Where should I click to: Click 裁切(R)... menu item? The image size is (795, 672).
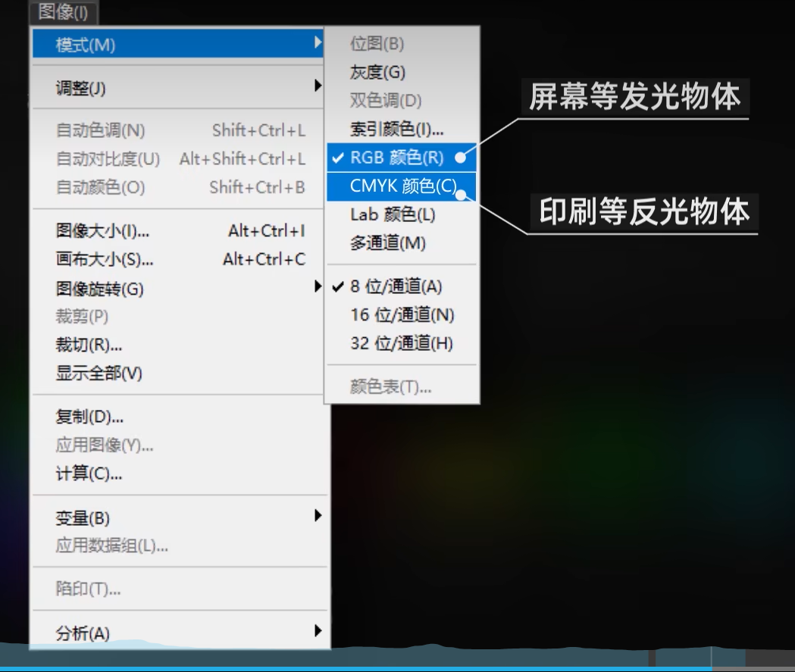pos(89,345)
